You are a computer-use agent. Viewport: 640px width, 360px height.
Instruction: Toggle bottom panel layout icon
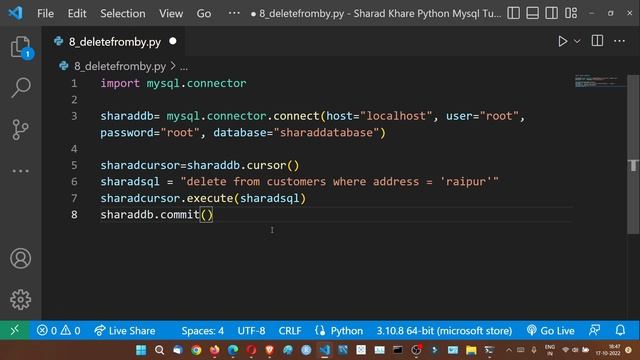pyautogui.click(x=532, y=13)
